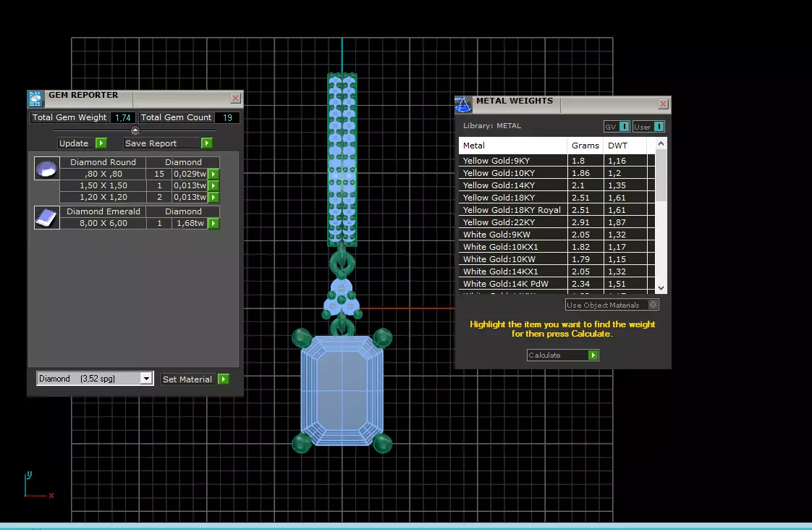Click the metal list scroll up arrow
The height and width of the screenshot is (530, 812).
point(661,143)
